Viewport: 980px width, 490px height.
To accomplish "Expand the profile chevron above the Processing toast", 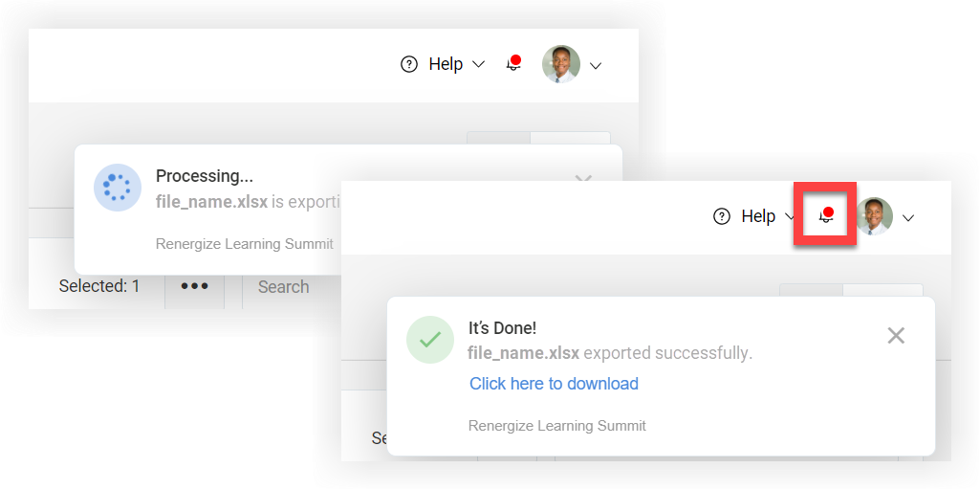I will pyautogui.click(x=596, y=66).
